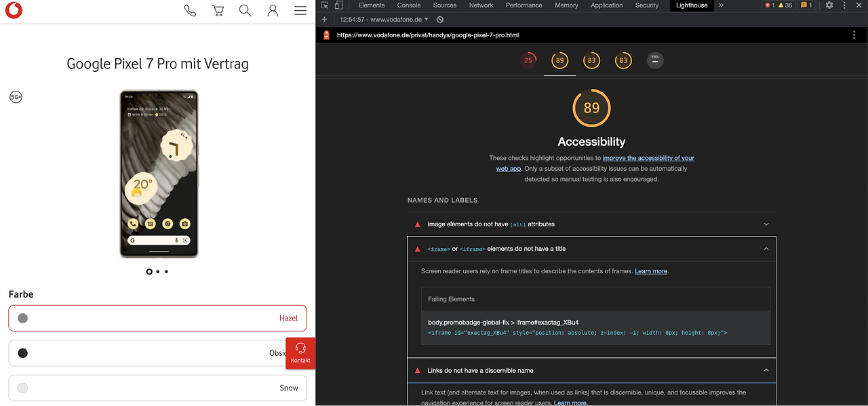
Task: Open the site search magnifier
Action: [x=245, y=11]
